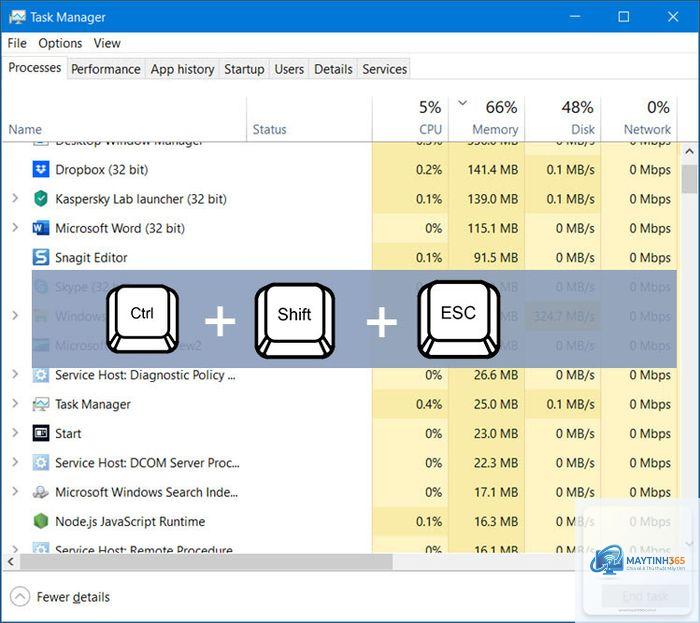Sort by the Memory column header
Viewport: 700px width, 623px height.
(487, 119)
